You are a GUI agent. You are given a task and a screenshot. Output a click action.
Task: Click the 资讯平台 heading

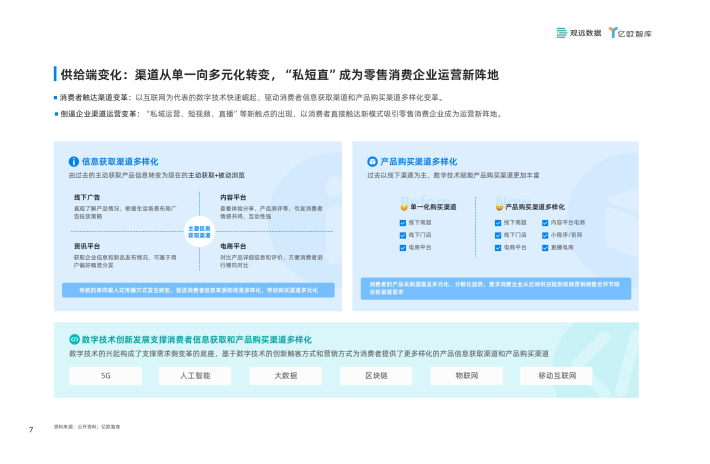[x=87, y=246]
